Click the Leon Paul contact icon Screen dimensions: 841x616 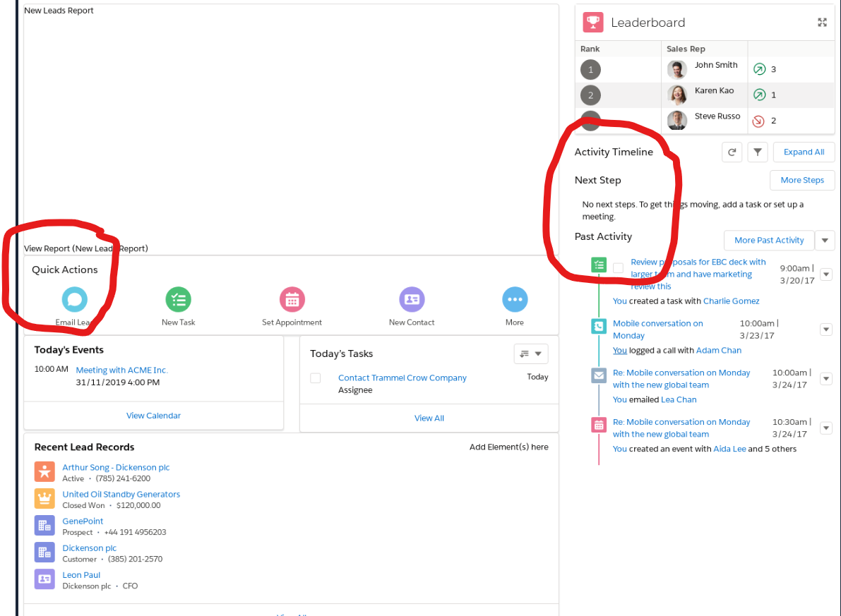coord(44,579)
